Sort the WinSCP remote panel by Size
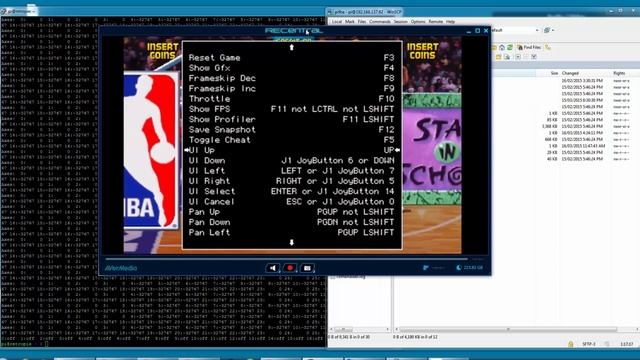The width and height of the screenshot is (640, 360). pos(554,73)
